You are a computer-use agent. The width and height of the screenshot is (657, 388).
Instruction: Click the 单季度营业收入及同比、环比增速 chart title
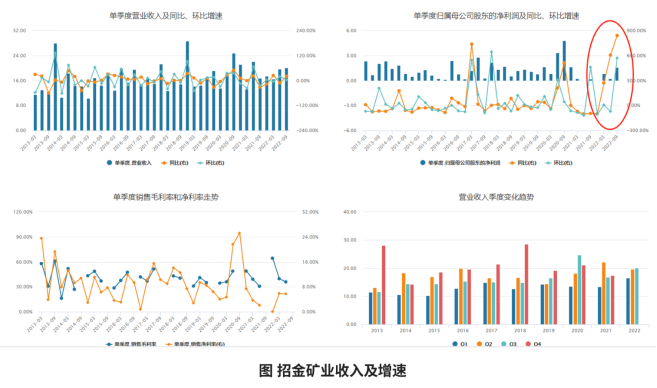click(x=166, y=16)
